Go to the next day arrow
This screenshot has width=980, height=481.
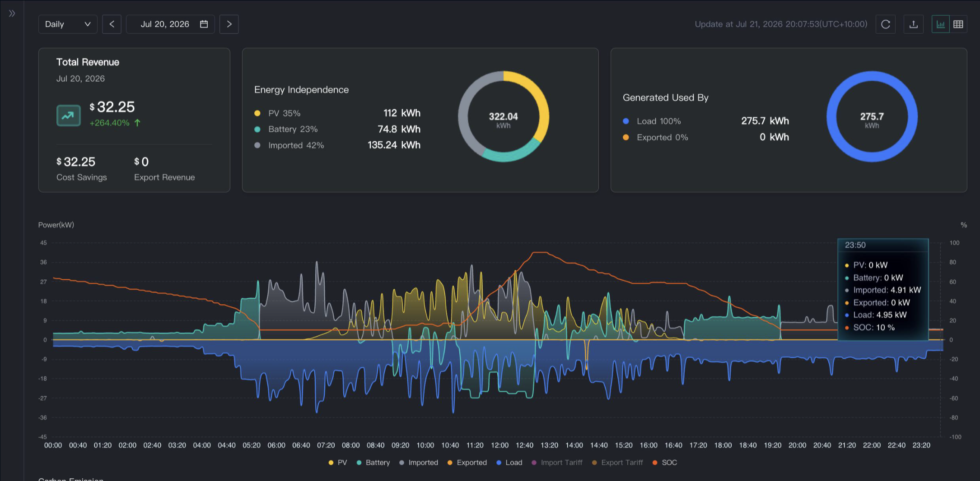pyautogui.click(x=229, y=24)
